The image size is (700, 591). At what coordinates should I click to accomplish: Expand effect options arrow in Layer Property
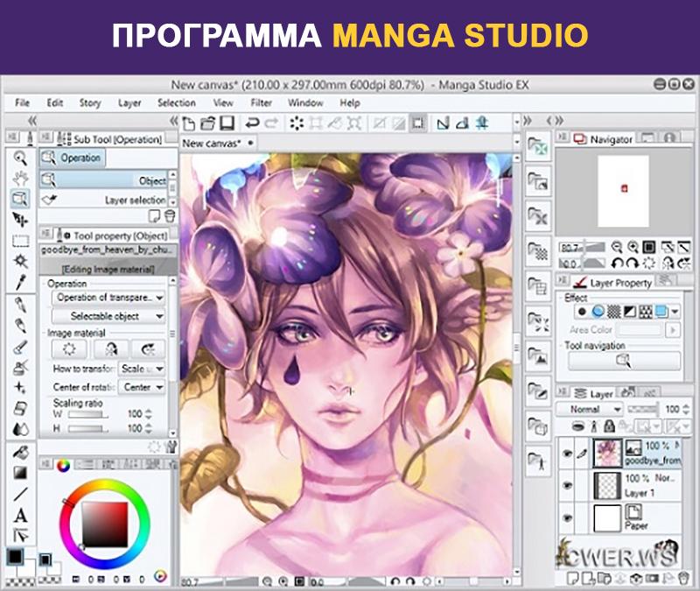[675, 312]
